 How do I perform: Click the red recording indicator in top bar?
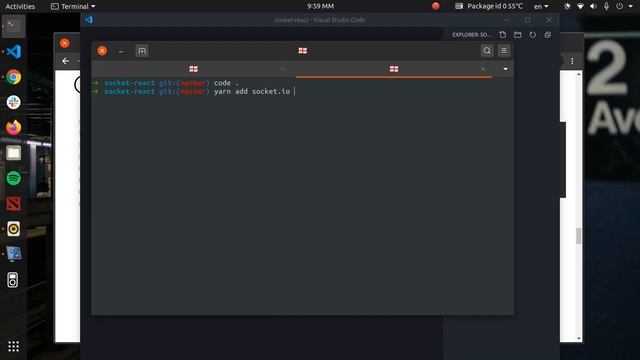click(x=436, y=6)
